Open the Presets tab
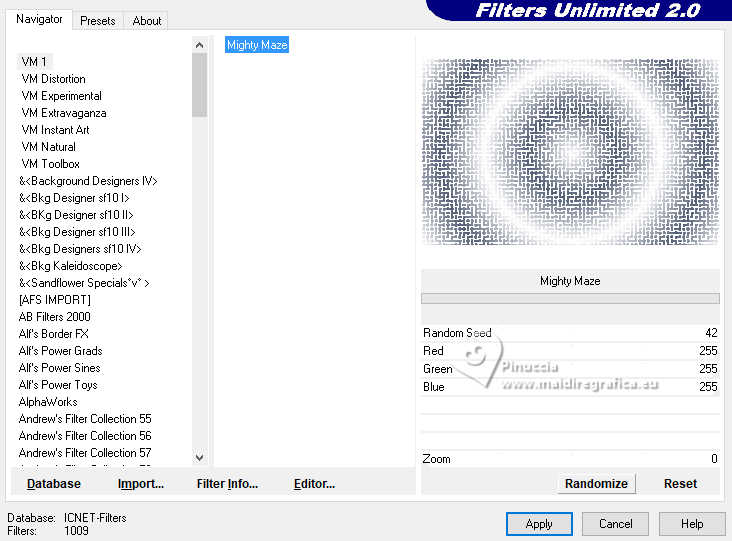 click(98, 21)
